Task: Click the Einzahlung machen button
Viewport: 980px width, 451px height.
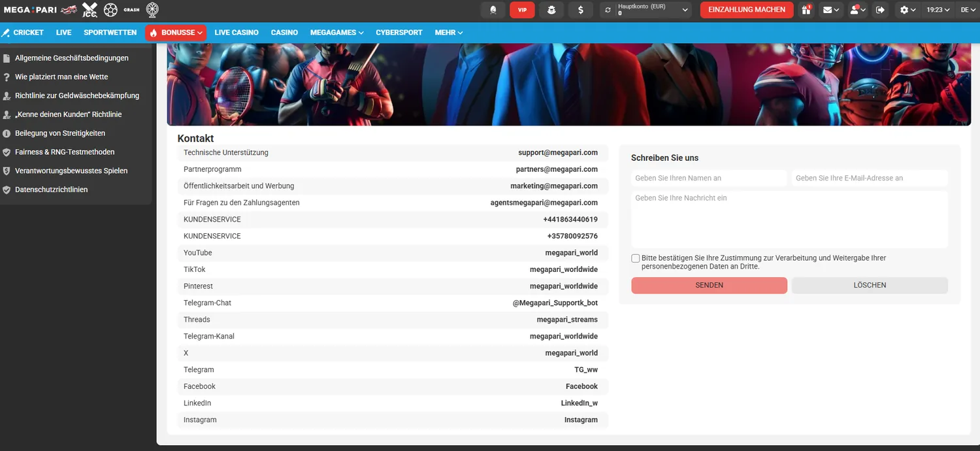Action: point(747,10)
